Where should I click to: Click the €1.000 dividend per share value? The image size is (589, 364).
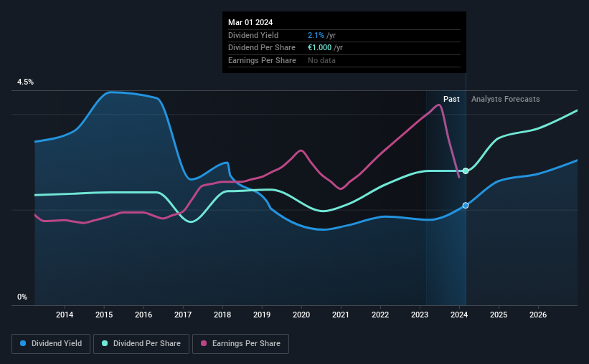(320, 48)
